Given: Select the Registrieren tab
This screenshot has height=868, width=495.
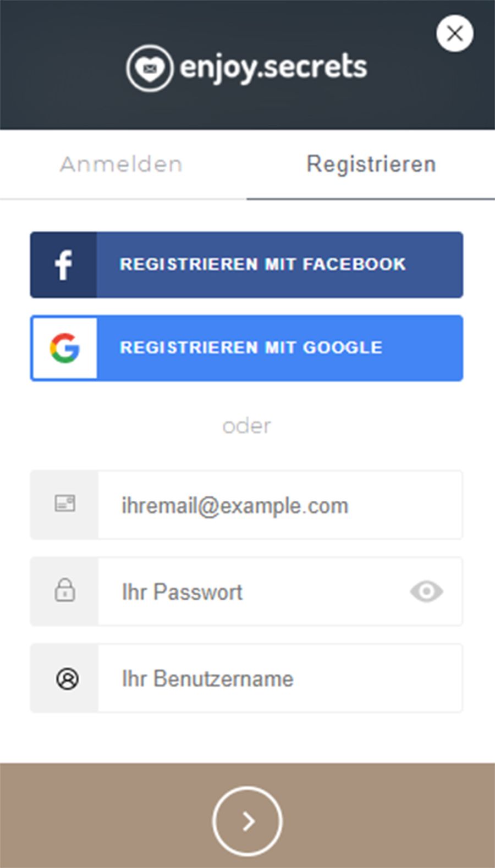Looking at the screenshot, I should pyautogui.click(x=371, y=164).
